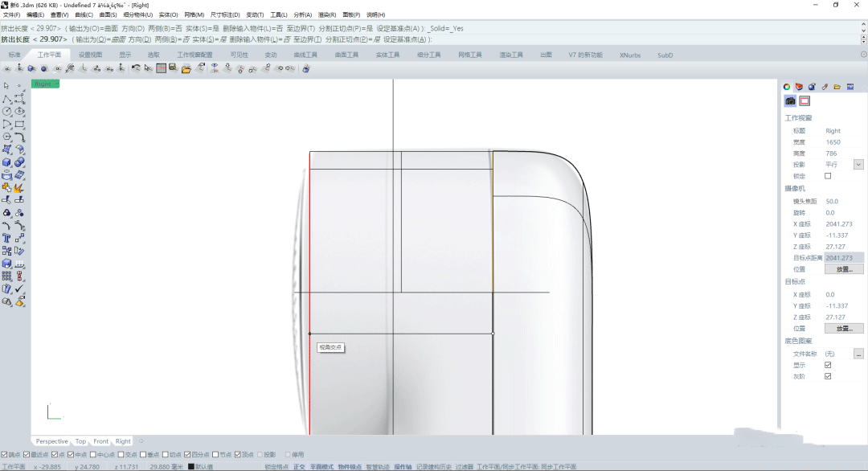Disable the 端点 endpoint snap checkbox
This screenshot has width=868, height=471.
(x=5, y=454)
